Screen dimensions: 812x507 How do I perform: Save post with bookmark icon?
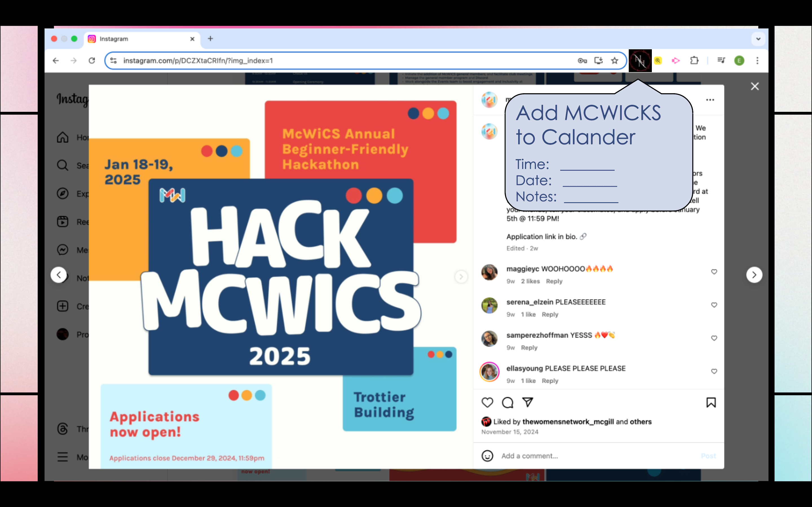click(x=711, y=403)
